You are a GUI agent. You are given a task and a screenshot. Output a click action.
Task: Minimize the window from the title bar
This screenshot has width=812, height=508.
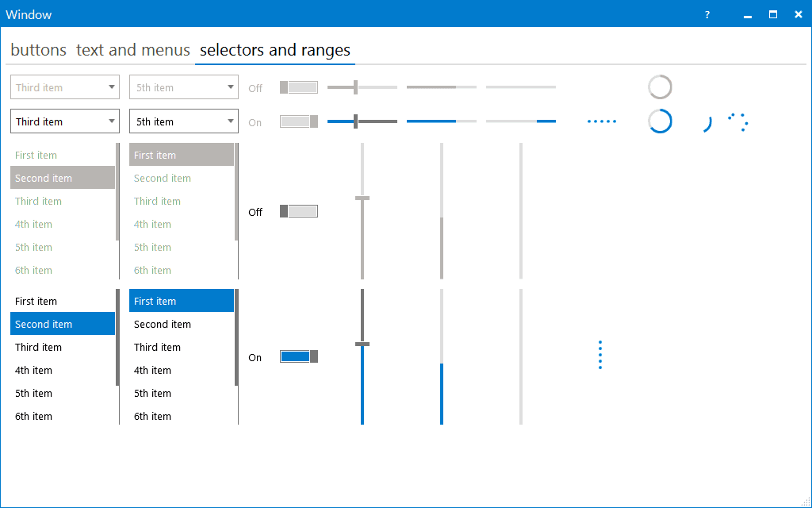coord(746,14)
